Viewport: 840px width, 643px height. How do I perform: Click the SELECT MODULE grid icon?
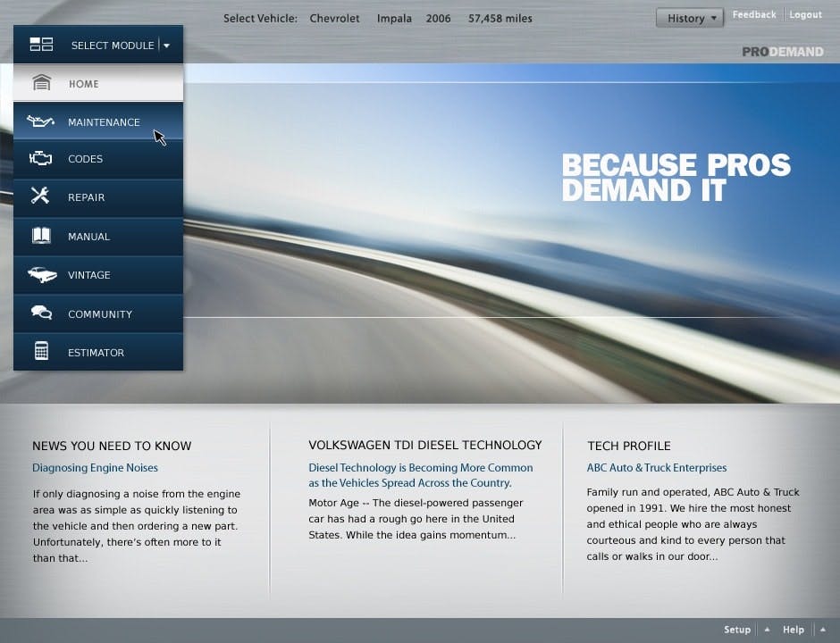41,44
